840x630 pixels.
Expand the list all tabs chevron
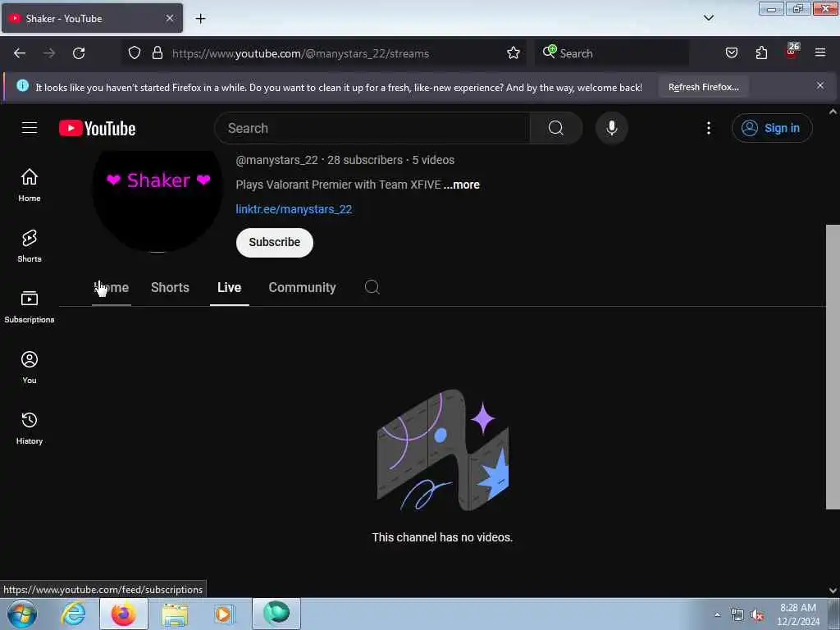pyautogui.click(x=708, y=18)
